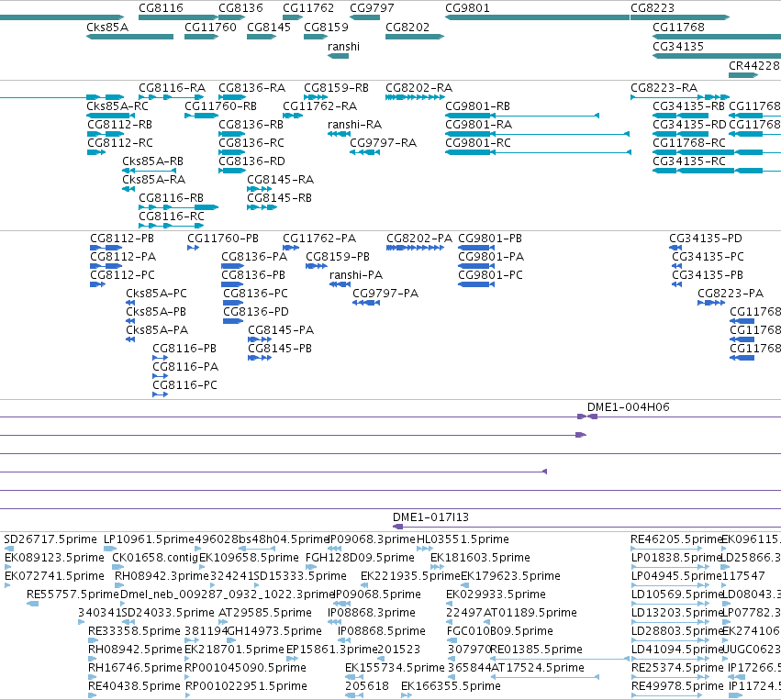
Task: Click the Cks85A-RC transcript label
Action: tap(117, 106)
